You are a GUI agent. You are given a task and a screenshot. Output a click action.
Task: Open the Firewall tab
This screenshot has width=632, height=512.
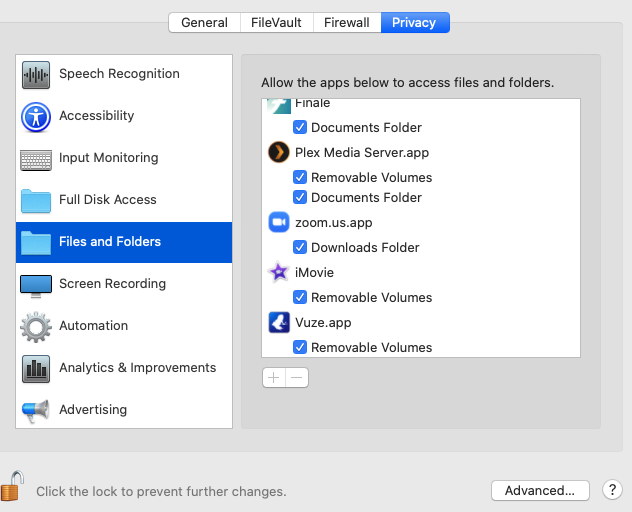tap(347, 23)
